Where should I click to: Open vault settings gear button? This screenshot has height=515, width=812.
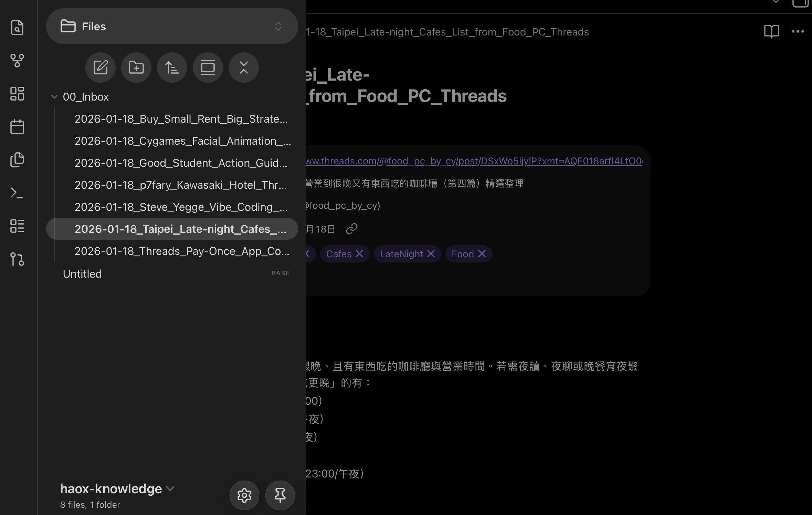point(244,495)
